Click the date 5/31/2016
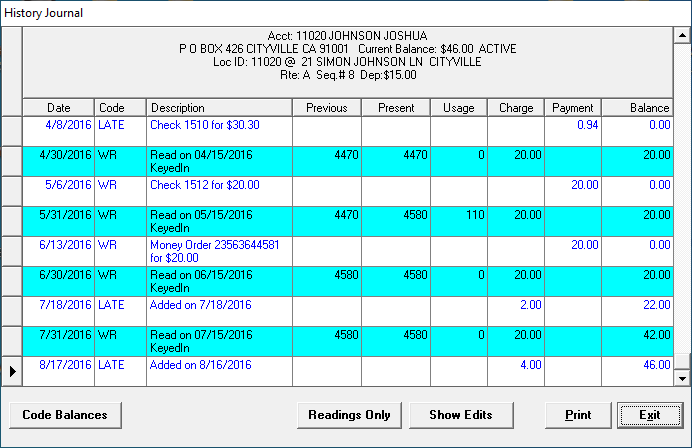 tap(65, 215)
